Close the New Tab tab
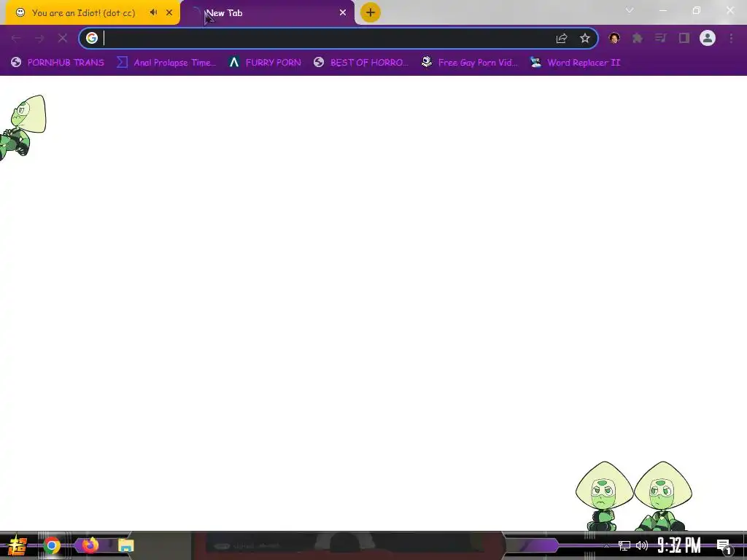This screenshot has width=747, height=560. click(343, 13)
